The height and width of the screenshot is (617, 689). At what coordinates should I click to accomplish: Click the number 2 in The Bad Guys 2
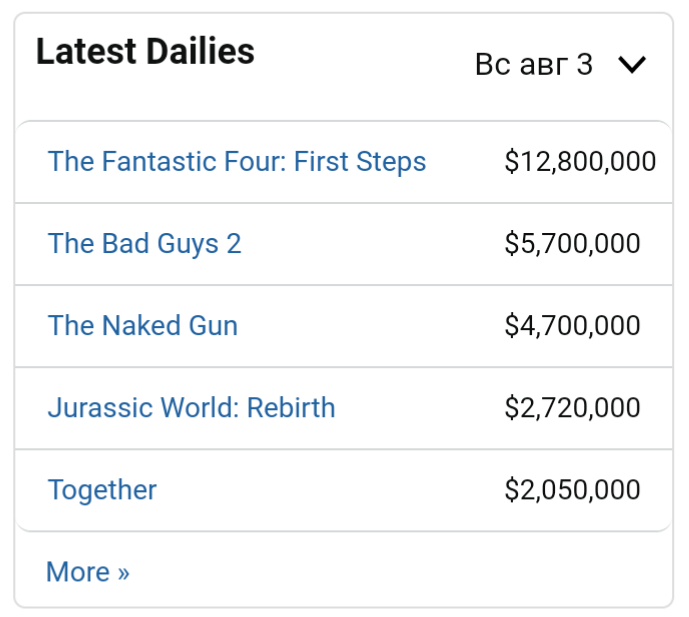point(233,243)
